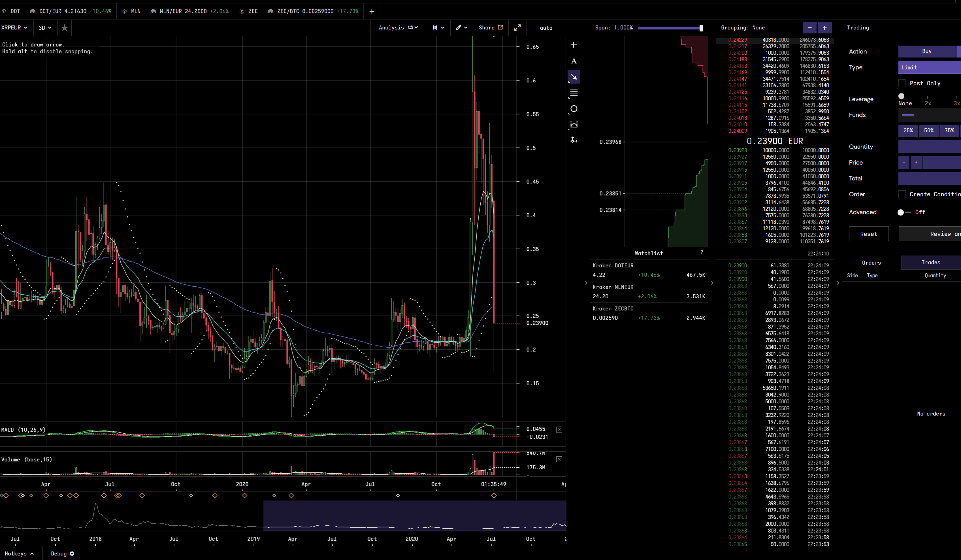Open Kraken DOTEUR watchlist entry
The image size is (961, 560).
tap(649, 270)
